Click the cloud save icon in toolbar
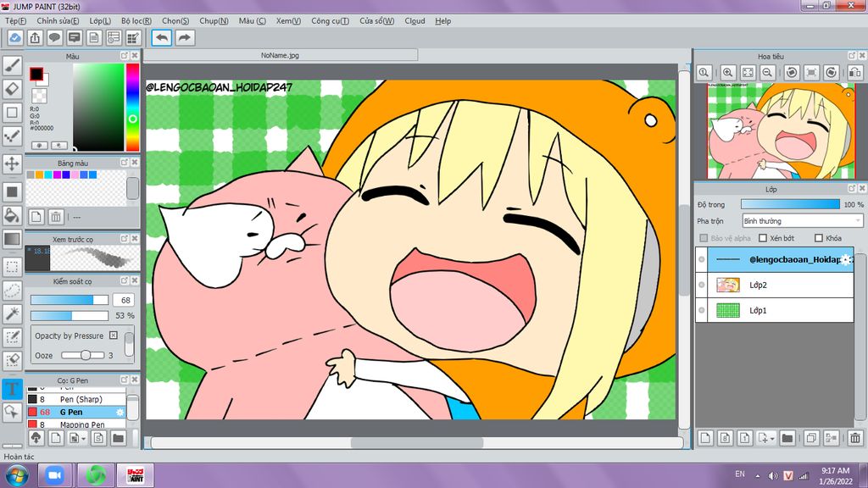Viewport: 868px width, 488px height. point(15,37)
